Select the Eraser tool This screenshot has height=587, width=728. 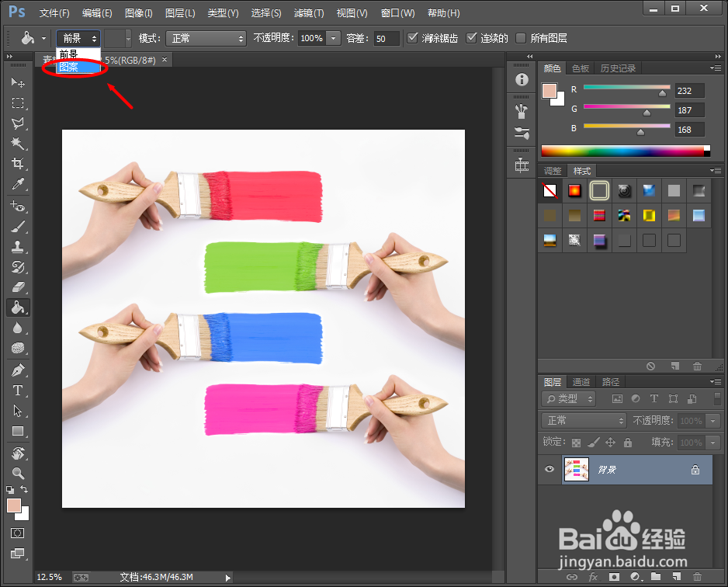click(x=18, y=287)
